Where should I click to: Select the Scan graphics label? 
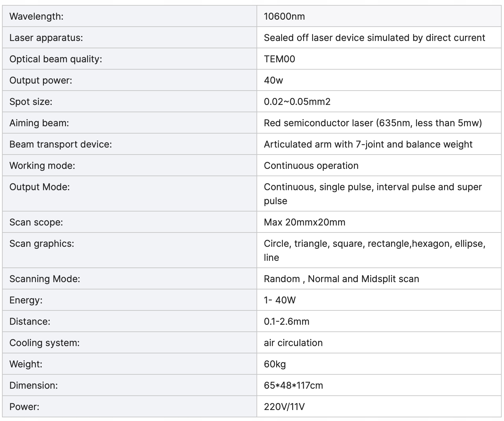42,243
